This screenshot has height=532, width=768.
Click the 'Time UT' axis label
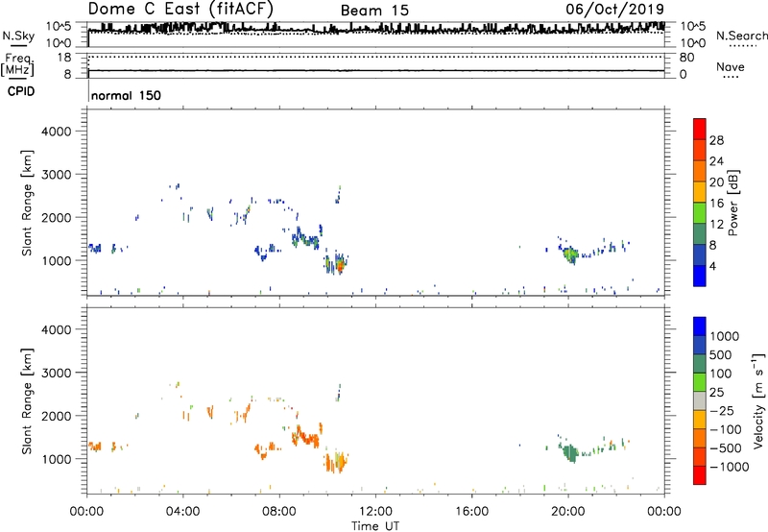tap(375, 526)
